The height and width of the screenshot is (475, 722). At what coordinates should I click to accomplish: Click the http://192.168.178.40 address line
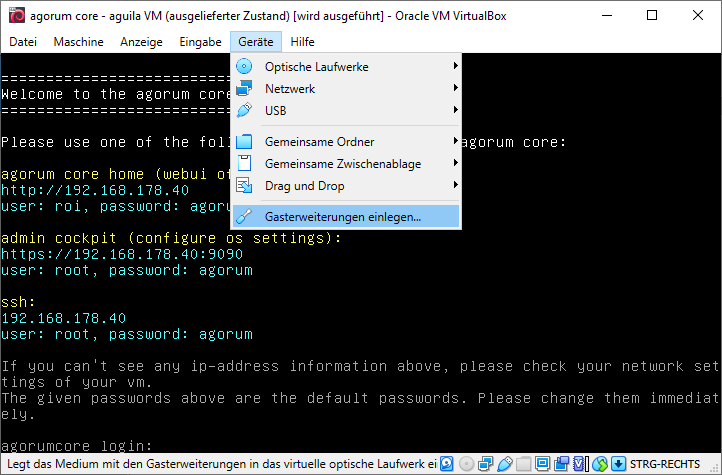click(95, 190)
